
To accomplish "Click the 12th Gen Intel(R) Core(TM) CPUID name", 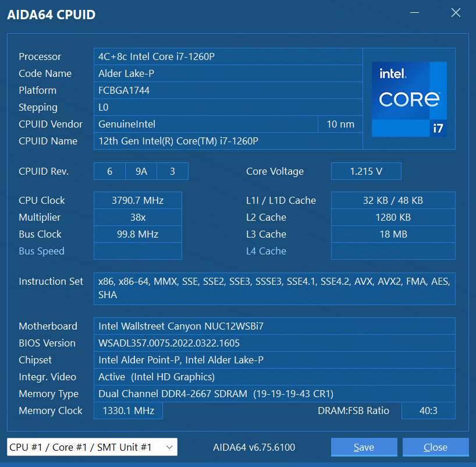I will (228, 141).
